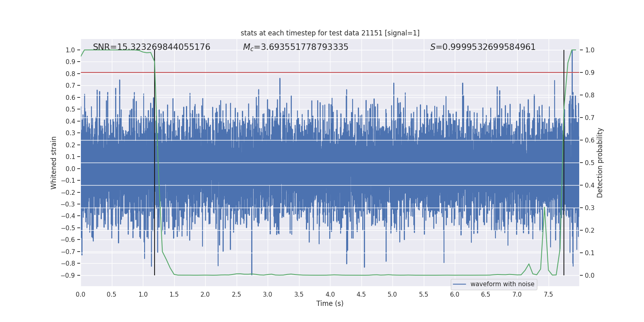Click the 'waveform with noise' legend label
This screenshot has width=644, height=322.
502,284
